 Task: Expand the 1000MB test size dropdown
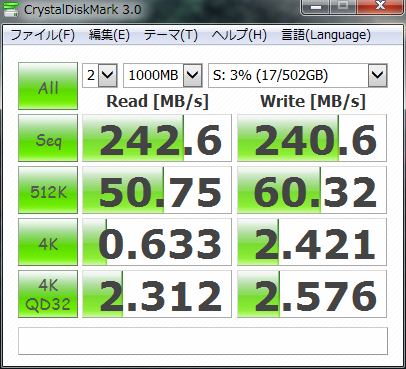193,75
